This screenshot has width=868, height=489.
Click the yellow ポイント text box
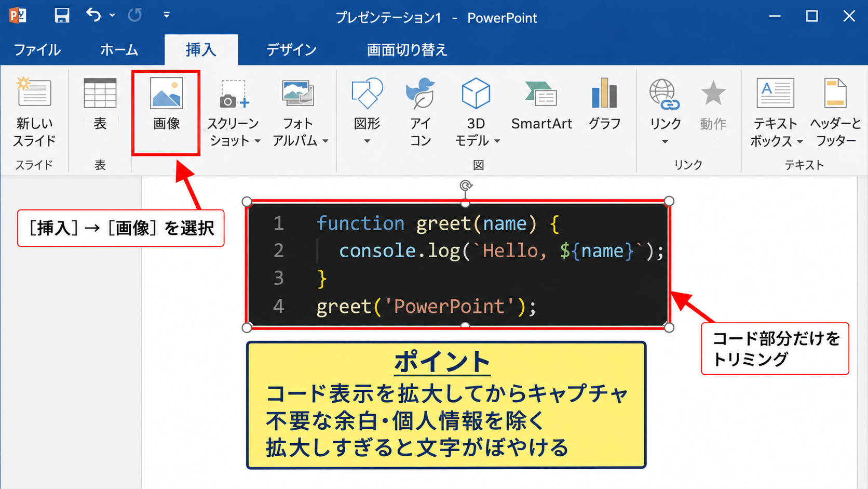pos(446,405)
